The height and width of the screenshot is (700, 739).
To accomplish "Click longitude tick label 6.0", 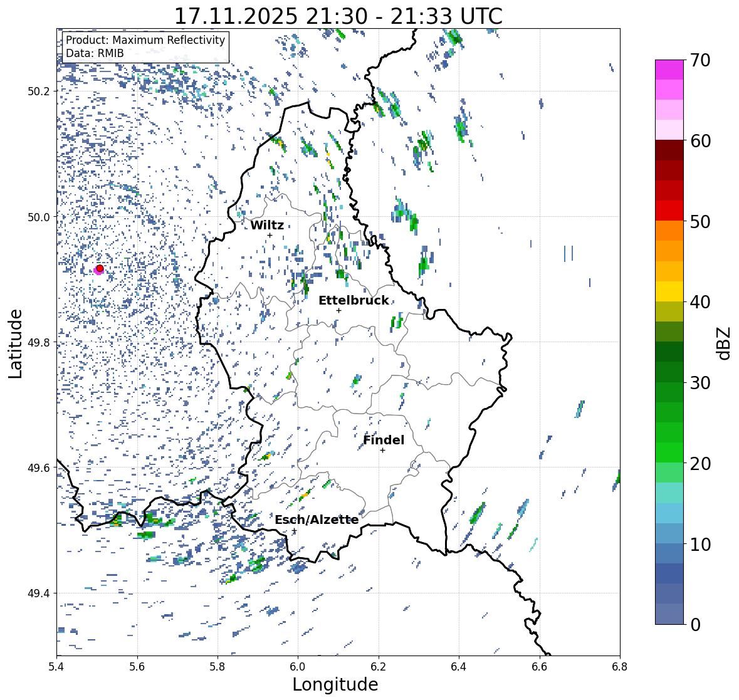I will (x=298, y=667).
